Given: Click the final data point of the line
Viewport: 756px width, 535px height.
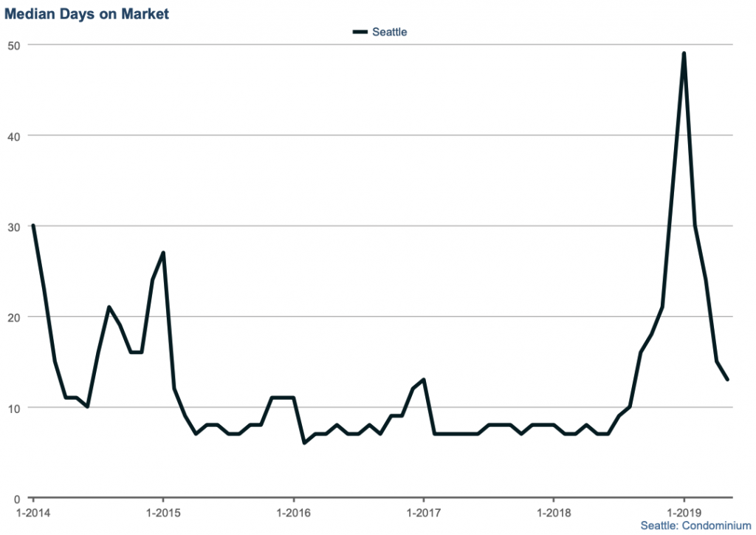Looking at the screenshot, I should tap(727, 379).
